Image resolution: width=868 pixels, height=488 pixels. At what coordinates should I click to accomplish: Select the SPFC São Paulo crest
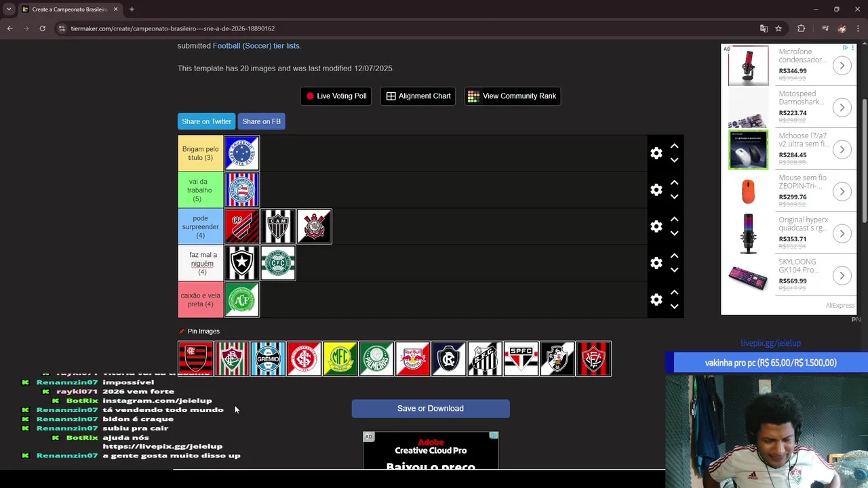coord(521,359)
